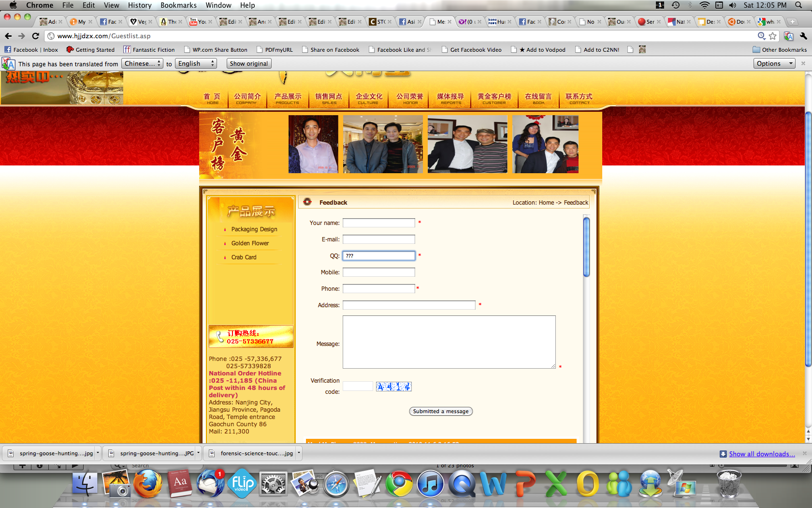Bookmark page with the star icon
This screenshot has width=812, height=508.
(772, 36)
